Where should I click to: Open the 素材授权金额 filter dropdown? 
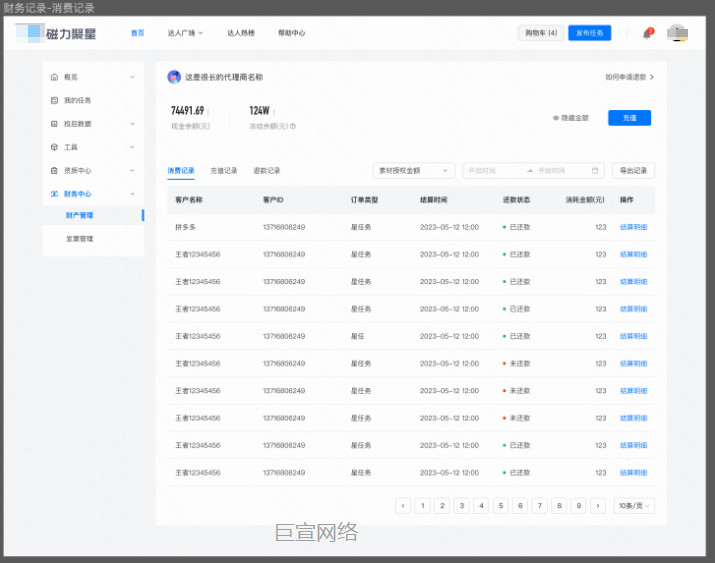click(x=414, y=170)
